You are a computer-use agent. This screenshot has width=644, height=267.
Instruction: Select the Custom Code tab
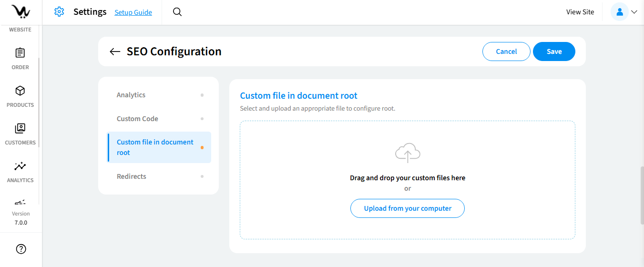(137, 119)
